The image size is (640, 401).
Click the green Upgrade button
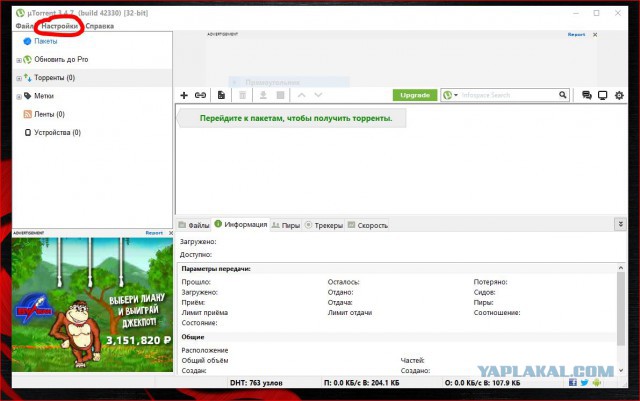coord(415,95)
